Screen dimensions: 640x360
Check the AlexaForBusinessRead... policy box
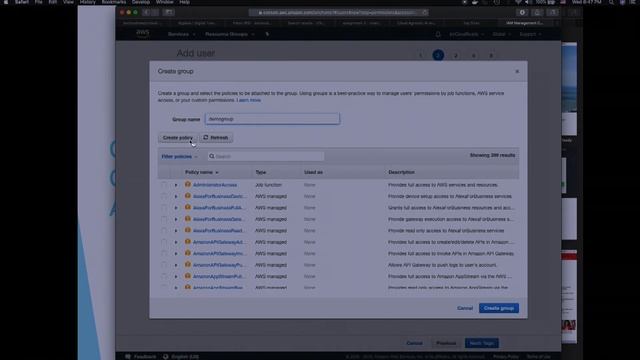click(164, 231)
